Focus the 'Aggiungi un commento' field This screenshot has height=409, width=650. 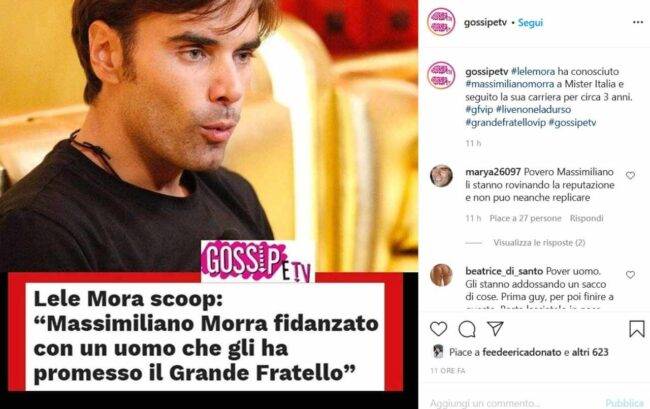click(x=512, y=402)
